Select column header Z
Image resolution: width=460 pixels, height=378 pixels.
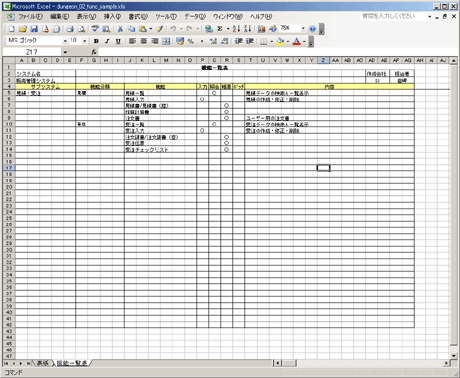(323, 60)
